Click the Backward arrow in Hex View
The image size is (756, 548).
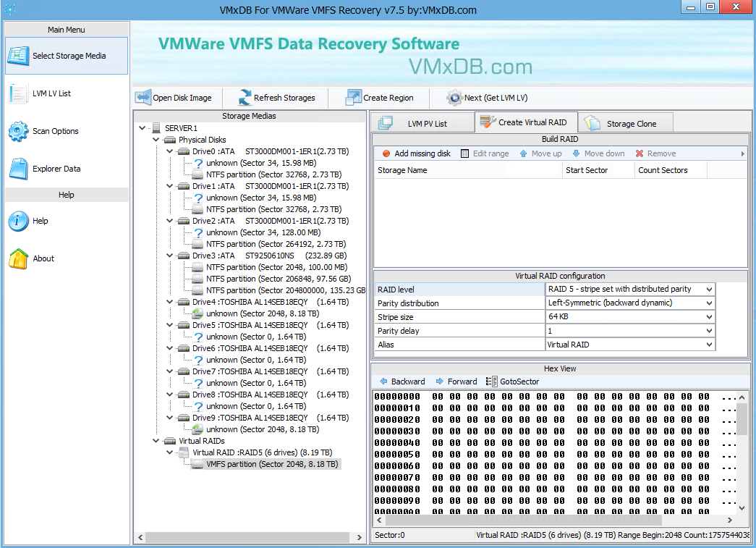pyautogui.click(x=383, y=381)
